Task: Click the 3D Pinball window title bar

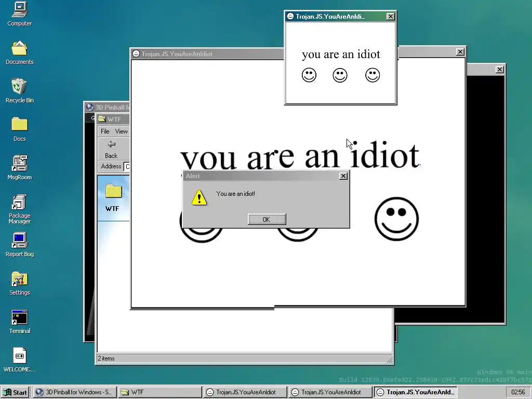Action: [x=107, y=107]
